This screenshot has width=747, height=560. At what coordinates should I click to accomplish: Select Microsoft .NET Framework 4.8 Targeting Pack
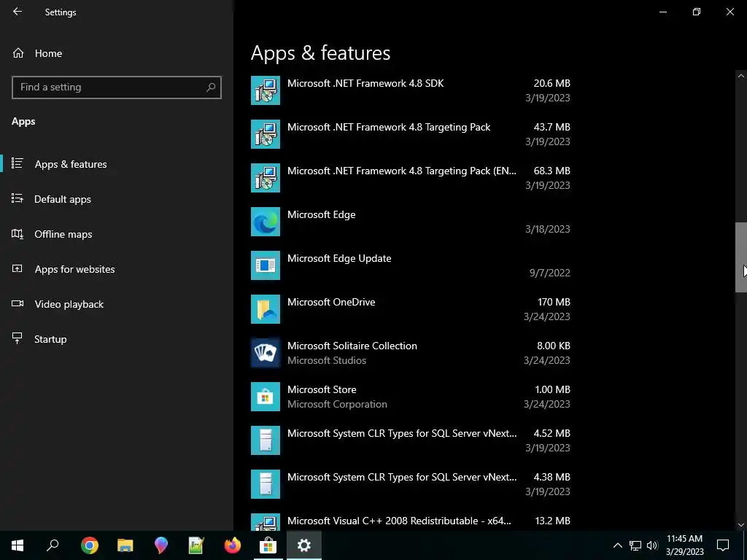[411, 134]
